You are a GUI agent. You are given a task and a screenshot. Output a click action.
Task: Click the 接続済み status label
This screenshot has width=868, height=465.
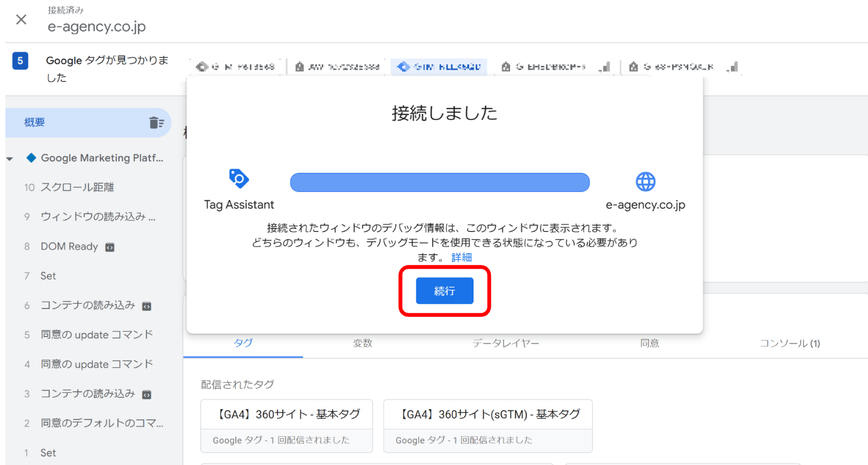pyautogui.click(x=64, y=10)
